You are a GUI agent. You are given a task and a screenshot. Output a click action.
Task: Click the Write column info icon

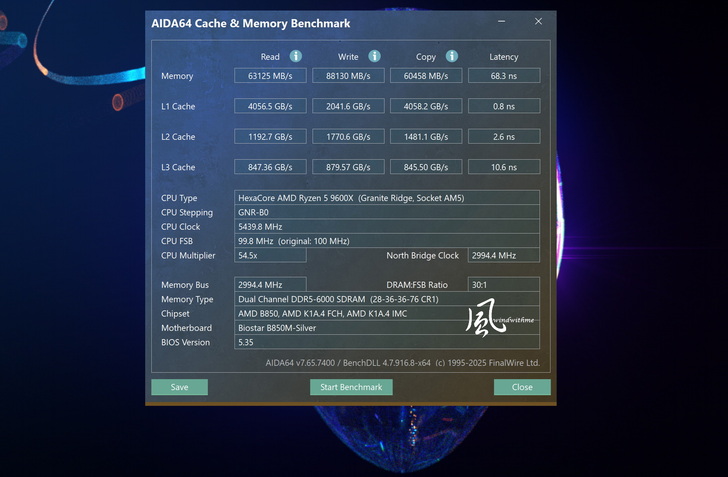(374, 56)
